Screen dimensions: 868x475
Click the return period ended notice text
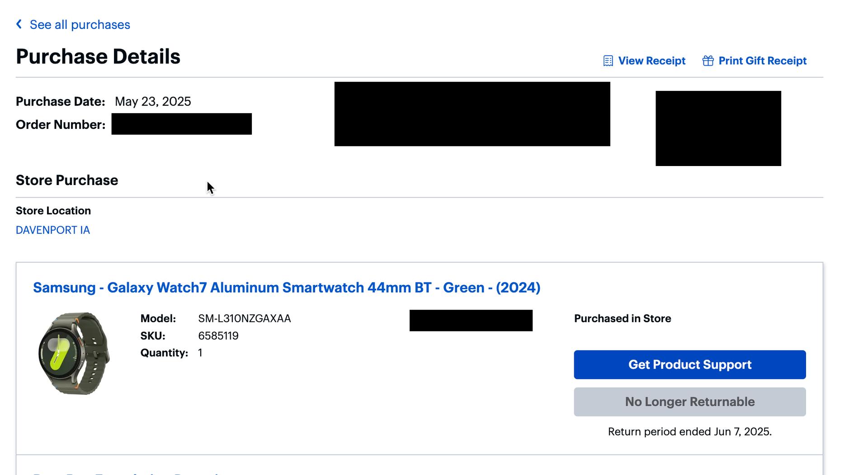click(x=690, y=432)
